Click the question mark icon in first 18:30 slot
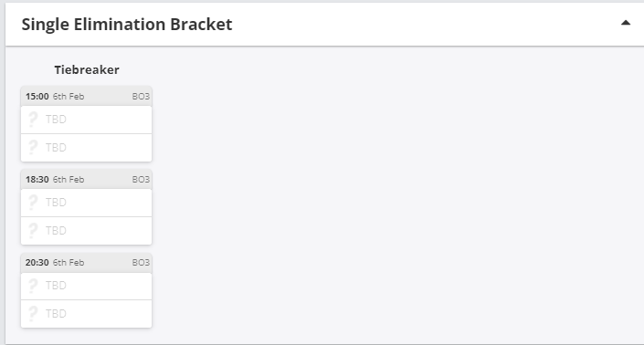Image resolution: width=644 pixels, height=345 pixels. tap(33, 203)
